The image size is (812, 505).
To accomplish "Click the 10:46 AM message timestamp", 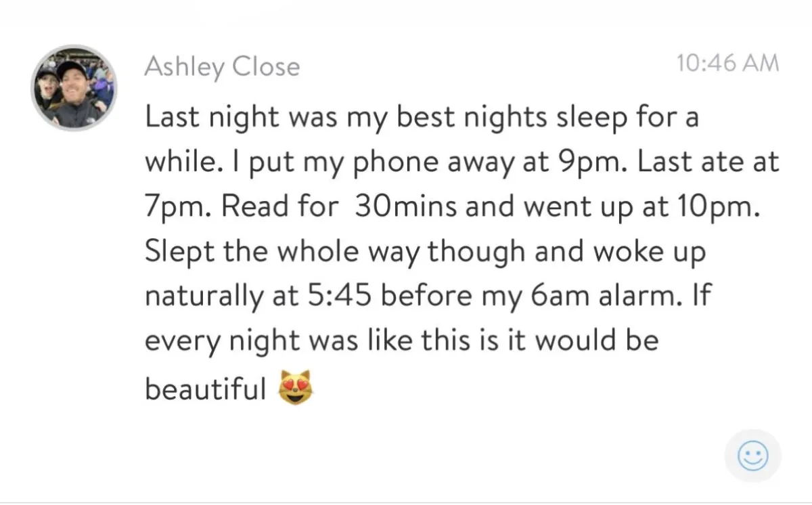I will coord(727,64).
